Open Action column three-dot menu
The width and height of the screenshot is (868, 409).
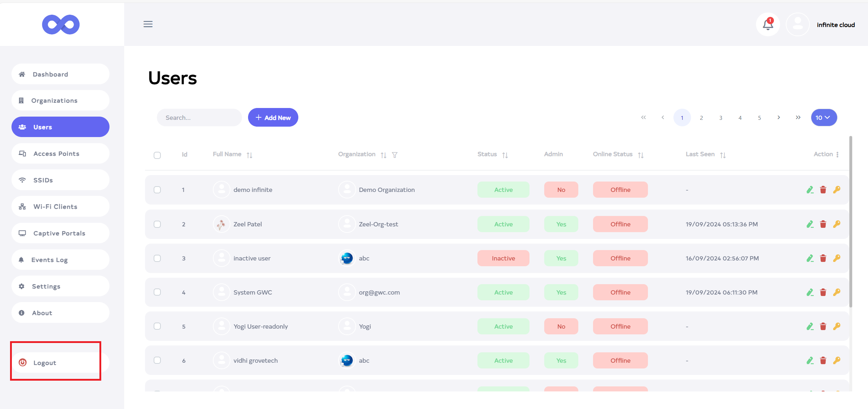pyautogui.click(x=837, y=154)
